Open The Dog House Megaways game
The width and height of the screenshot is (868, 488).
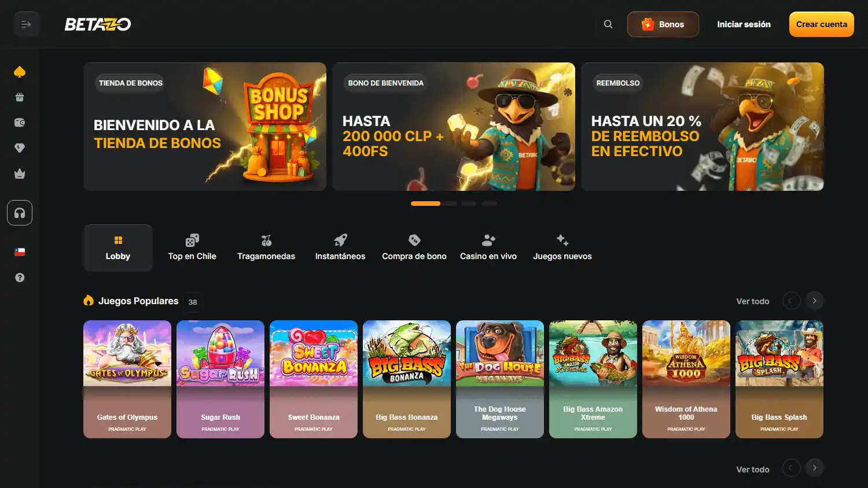tap(500, 379)
